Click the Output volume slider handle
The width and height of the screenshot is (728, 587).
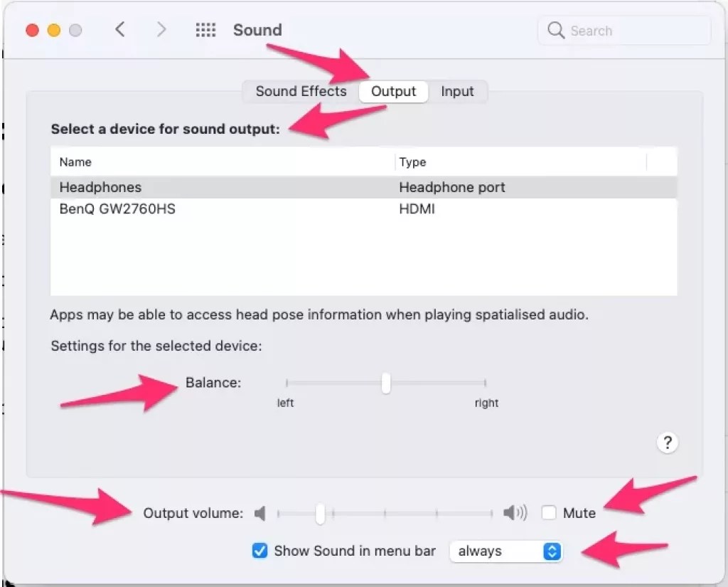tap(319, 512)
